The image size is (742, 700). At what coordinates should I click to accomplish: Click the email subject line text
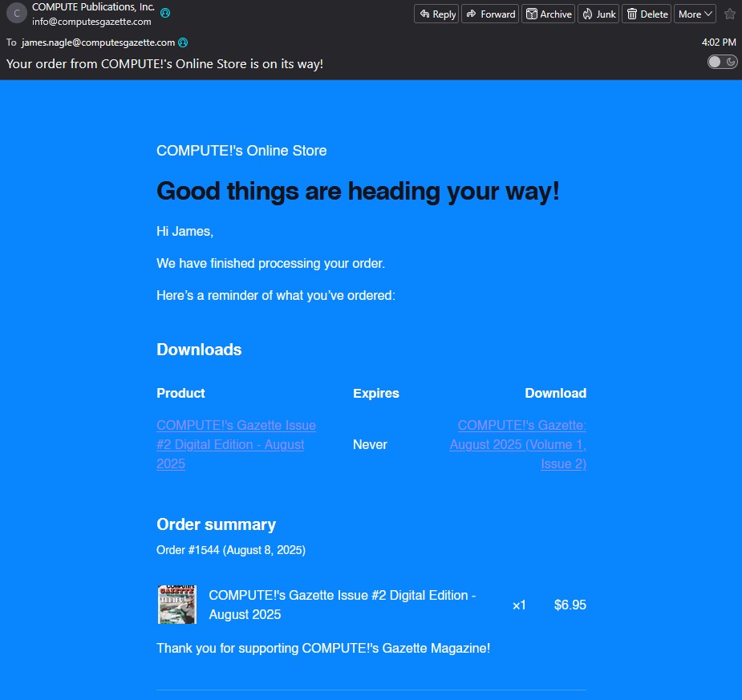(164, 64)
